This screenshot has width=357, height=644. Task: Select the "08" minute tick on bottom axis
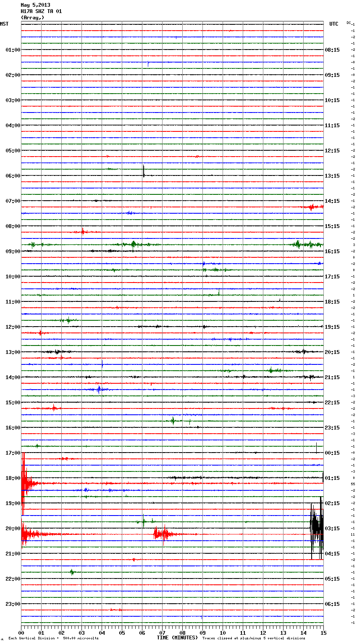click(182, 633)
